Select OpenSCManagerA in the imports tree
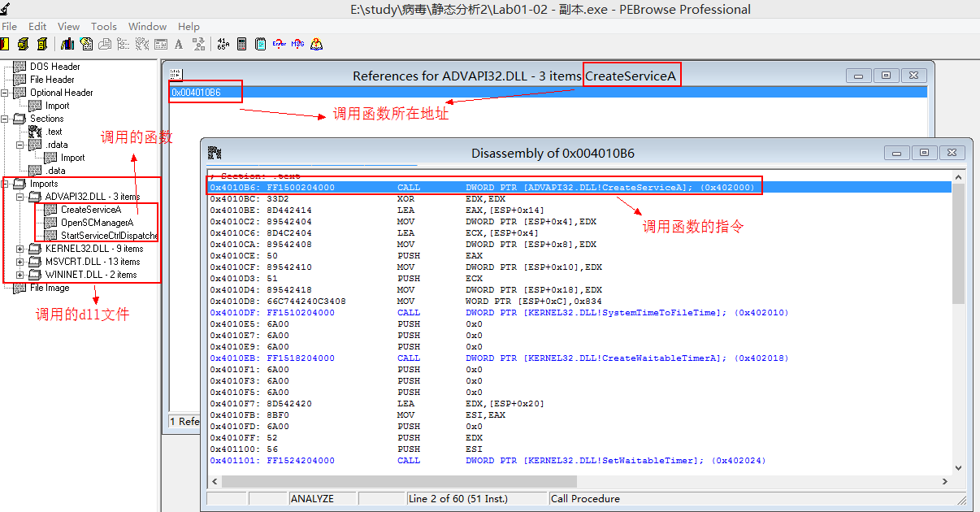This screenshot has height=512, width=980. 97,223
